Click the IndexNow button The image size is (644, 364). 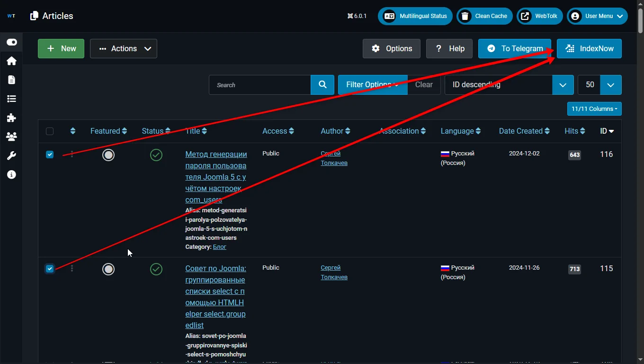point(589,48)
